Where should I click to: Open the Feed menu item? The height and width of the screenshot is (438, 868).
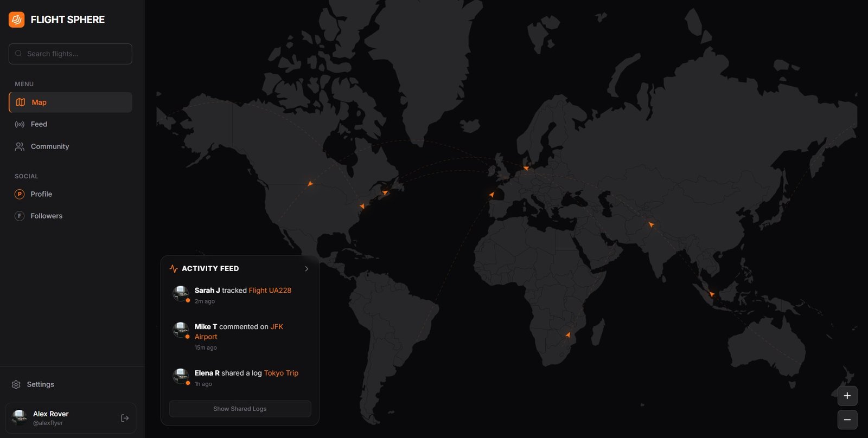point(39,124)
